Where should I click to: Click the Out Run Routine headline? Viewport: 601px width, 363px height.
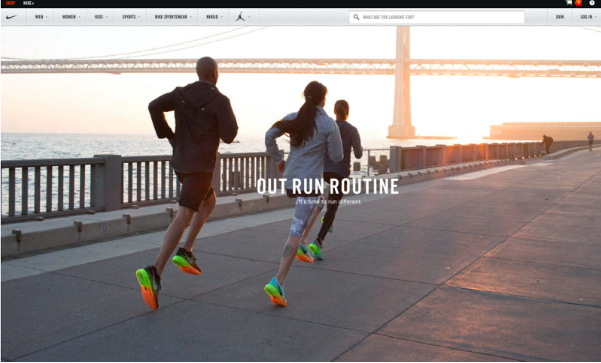tap(328, 186)
